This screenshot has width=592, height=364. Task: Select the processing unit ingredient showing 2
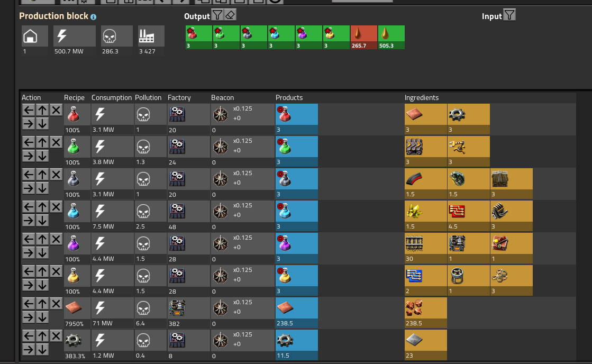click(425, 280)
